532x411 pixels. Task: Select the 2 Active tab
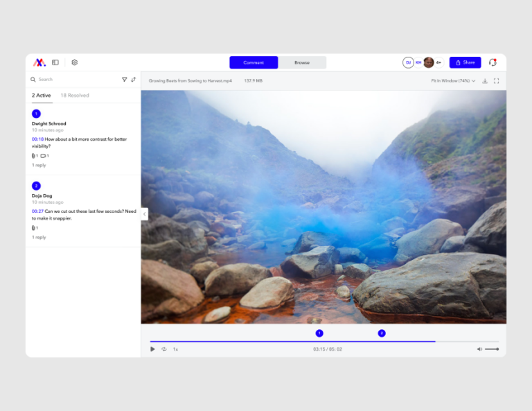[x=41, y=95]
